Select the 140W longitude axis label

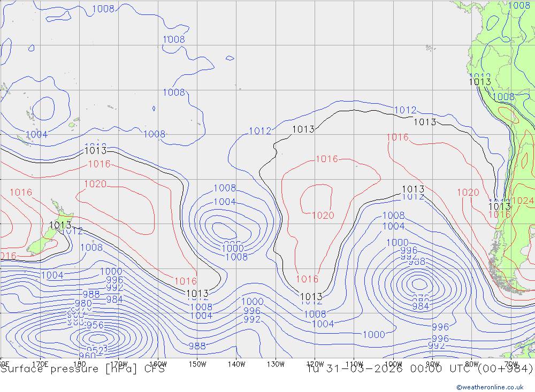pos(236,364)
